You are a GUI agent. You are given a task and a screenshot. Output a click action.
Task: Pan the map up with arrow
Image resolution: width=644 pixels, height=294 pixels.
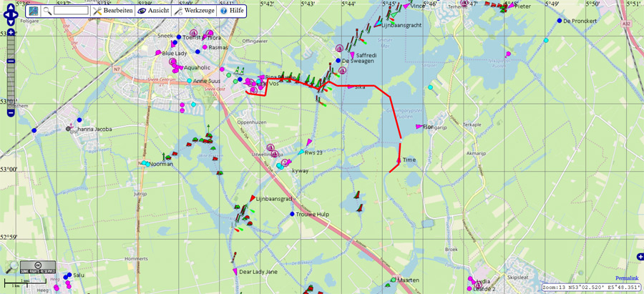click(x=12, y=6)
